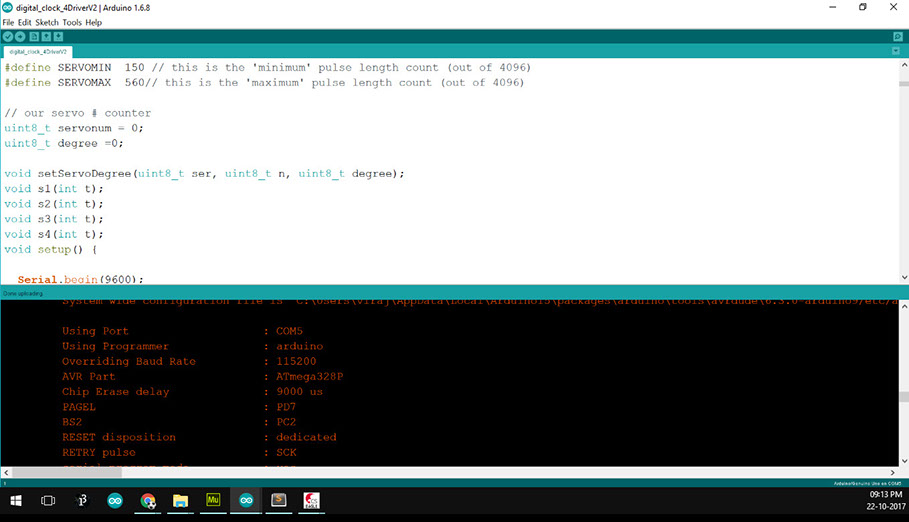Click the 'void setup()' line
This screenshot has width=909, height=522.
coord(50,249)
